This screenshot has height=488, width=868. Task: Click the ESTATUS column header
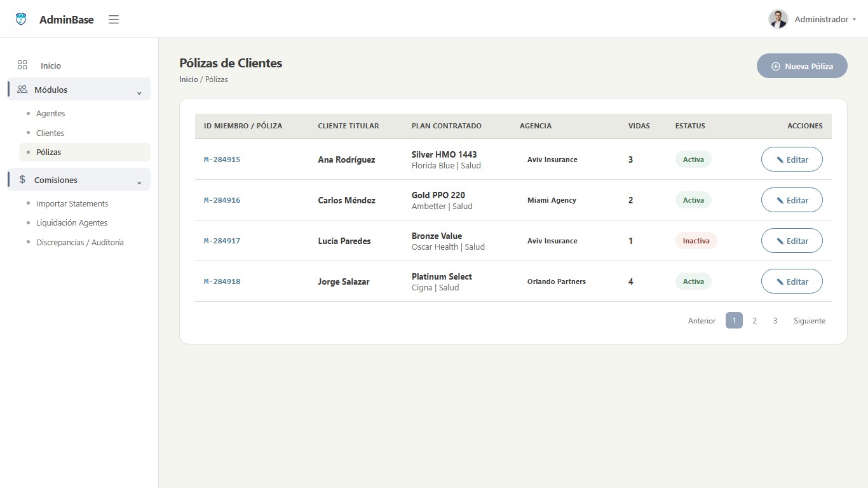point(690,126)
